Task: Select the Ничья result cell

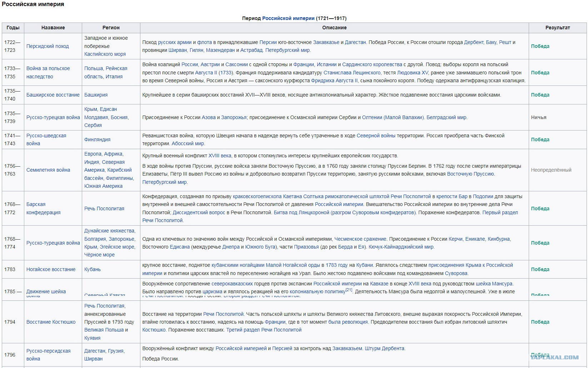Action: click(558, 117)
